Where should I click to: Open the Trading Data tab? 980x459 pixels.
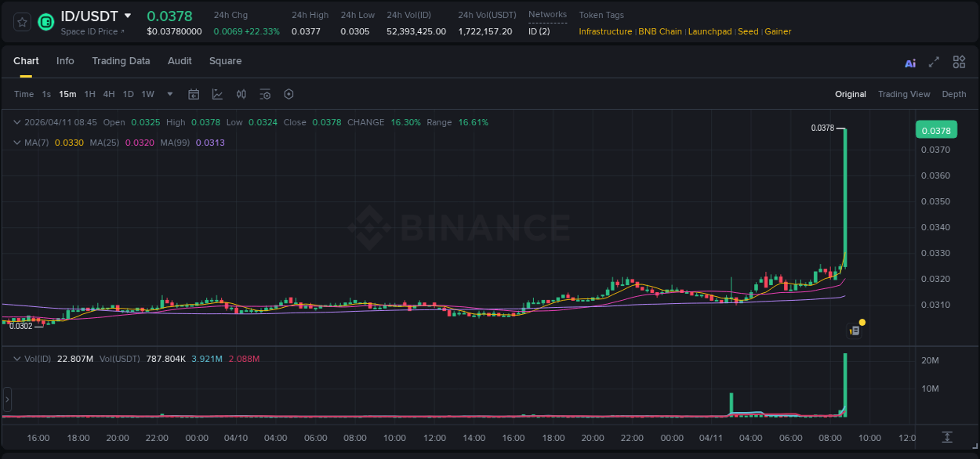[x=121, y=61]
